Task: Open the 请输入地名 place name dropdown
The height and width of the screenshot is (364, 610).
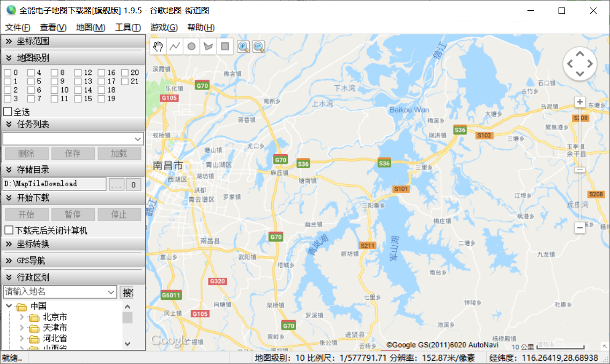Action: [x=111, y=292]
